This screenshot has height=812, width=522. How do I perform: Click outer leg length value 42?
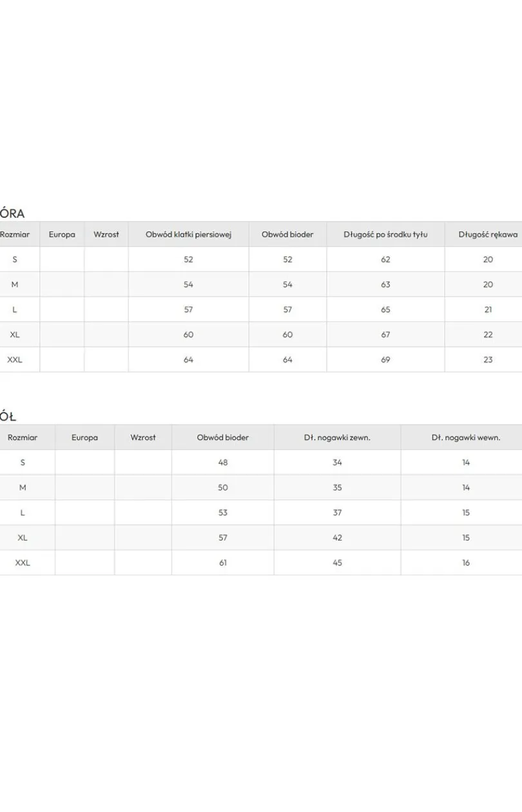[x=337, y=537]
